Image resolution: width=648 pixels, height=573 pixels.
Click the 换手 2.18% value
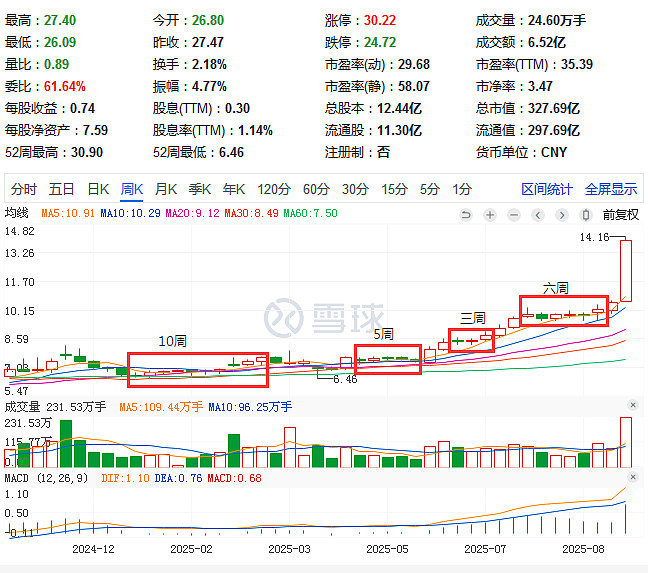(209, 64)
